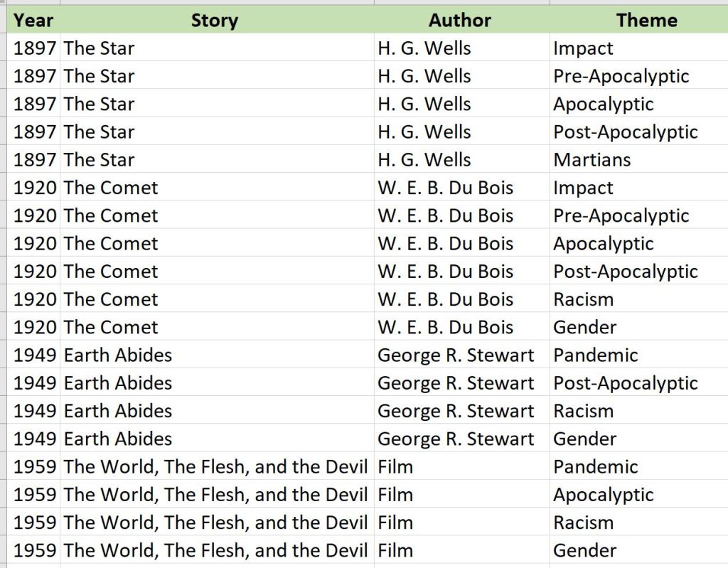Select the Post-Apocalyptic cell for Earth Abides
Image resolution: width=728 pixels, height=568 pixels.
click(x=626, y=383)
